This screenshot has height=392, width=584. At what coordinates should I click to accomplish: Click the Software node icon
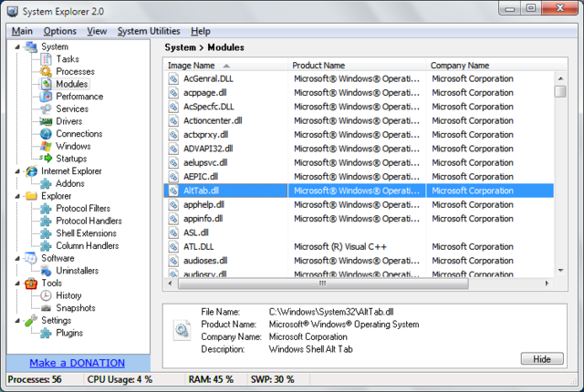[31, 258]
